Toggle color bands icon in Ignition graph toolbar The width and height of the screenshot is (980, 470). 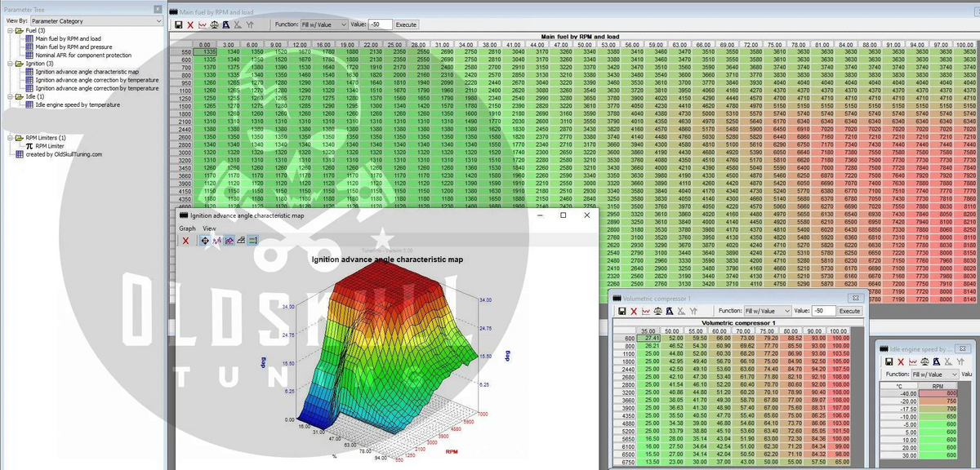[x=253, y=241]
